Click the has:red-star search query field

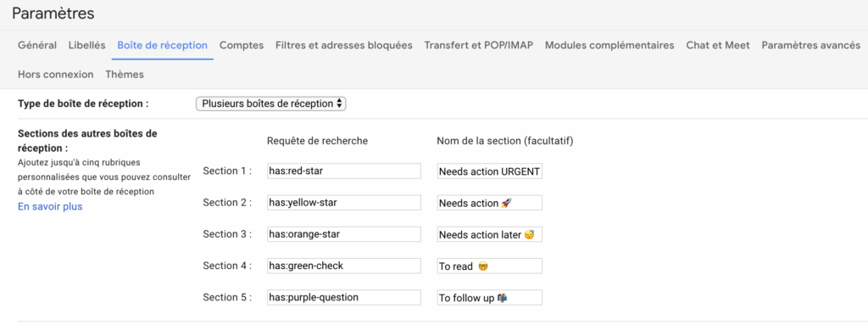[x=344, y=171]
